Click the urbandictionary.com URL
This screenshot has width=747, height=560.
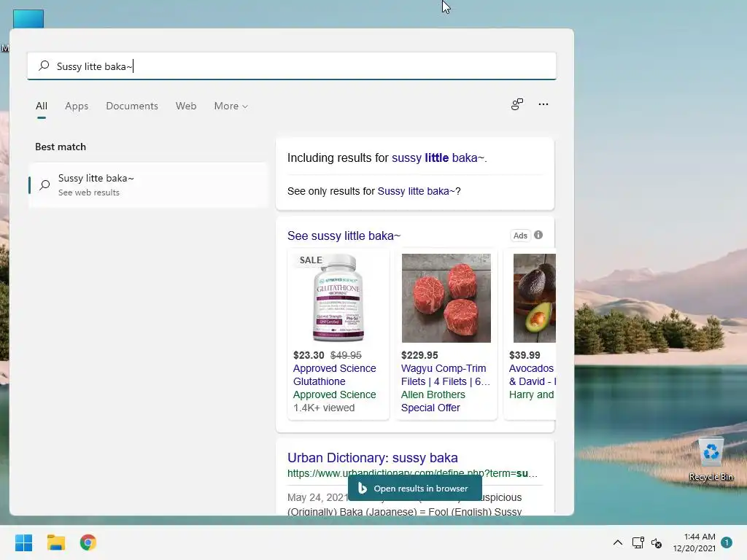click(413, 473)
